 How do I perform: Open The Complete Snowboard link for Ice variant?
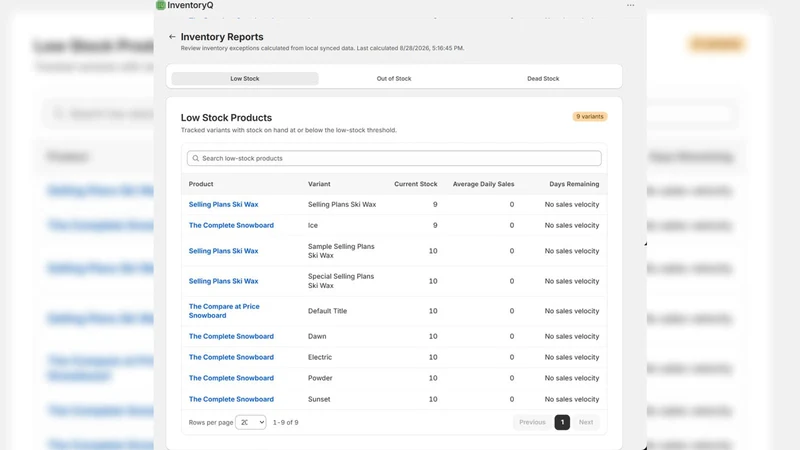pos(231,225)
